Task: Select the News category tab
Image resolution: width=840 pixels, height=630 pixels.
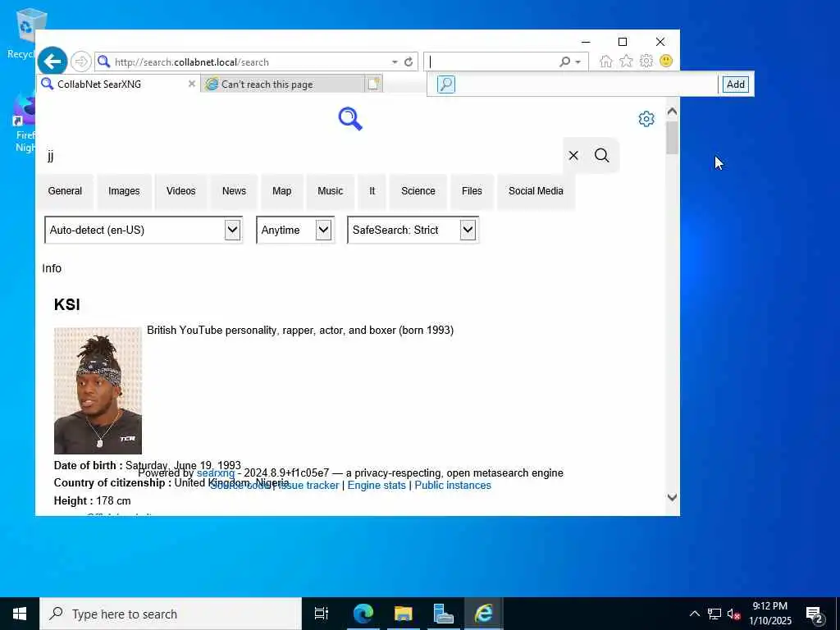Action: tap(234, 191)
